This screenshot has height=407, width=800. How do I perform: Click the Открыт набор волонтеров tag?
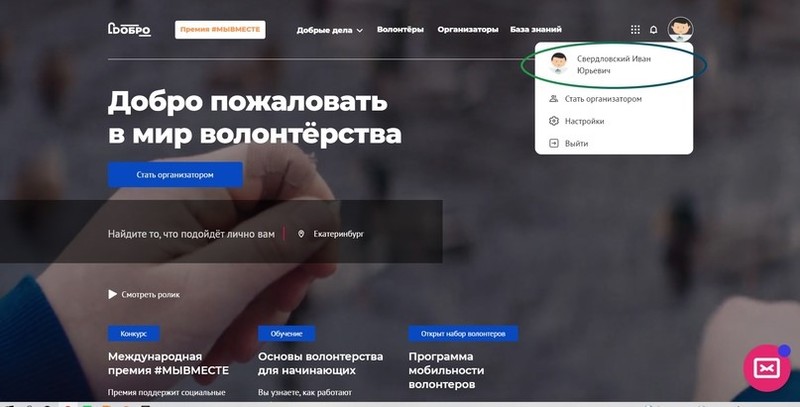(463, 334)
